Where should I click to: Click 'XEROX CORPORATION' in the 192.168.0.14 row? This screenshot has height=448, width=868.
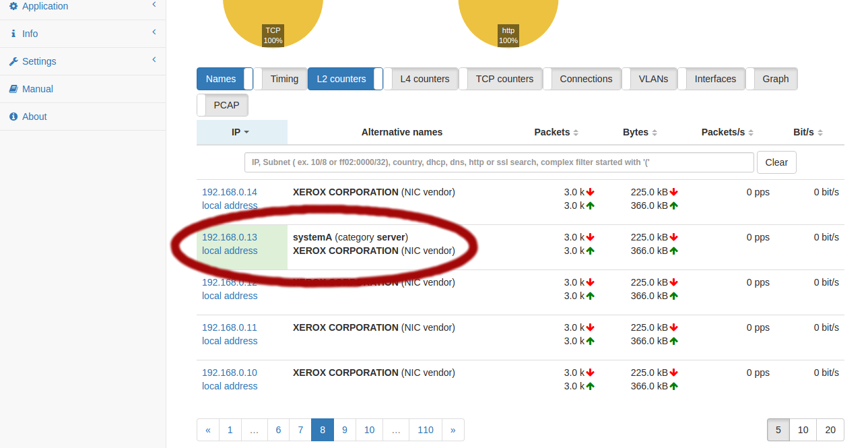345,192
